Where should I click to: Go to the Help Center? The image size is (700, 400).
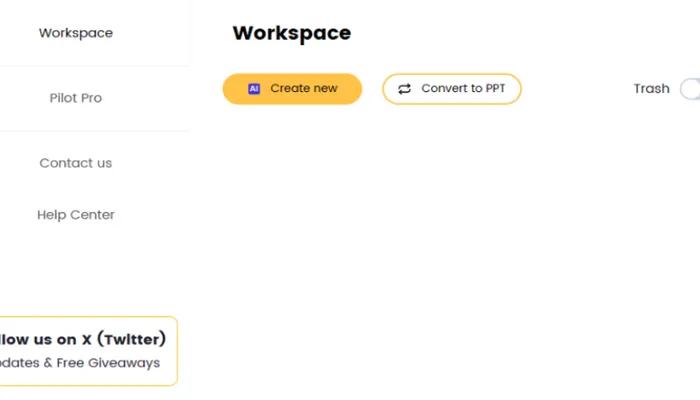76,215
